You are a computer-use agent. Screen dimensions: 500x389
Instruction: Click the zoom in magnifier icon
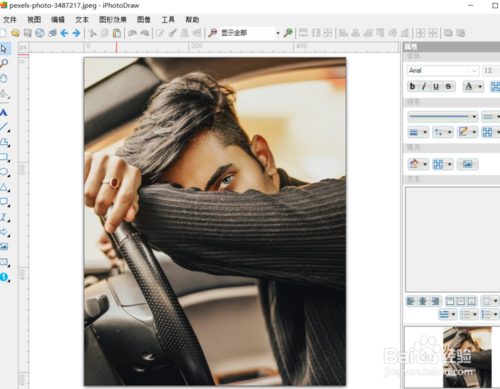pyautogui.click(x=288, y=33)
